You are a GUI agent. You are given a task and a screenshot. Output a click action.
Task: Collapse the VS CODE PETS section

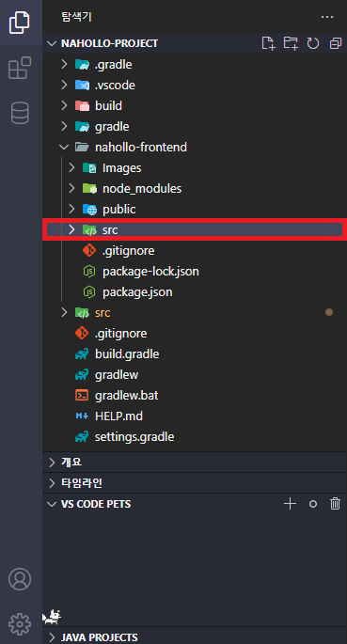tap(52, 504)
